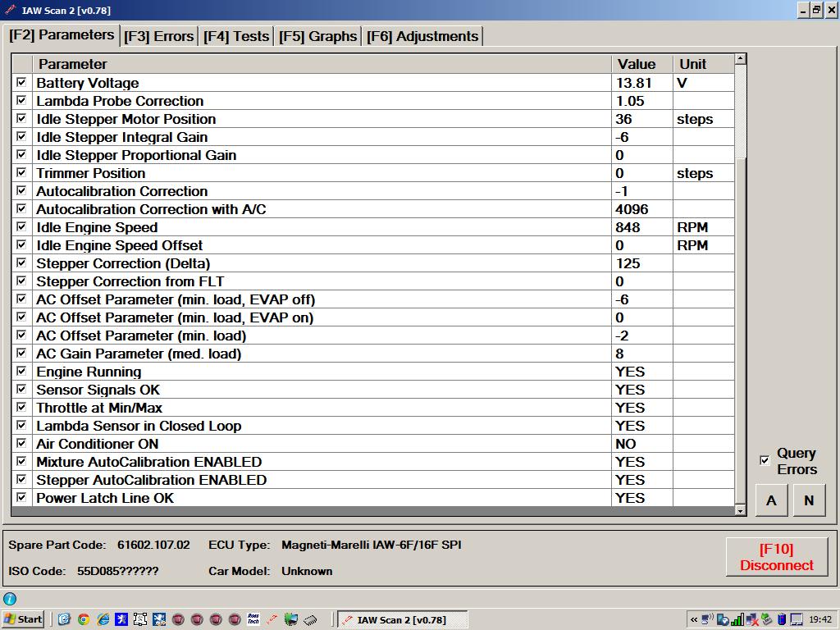Open Ross-Tech shortcut in quick launch

(254, 619)
